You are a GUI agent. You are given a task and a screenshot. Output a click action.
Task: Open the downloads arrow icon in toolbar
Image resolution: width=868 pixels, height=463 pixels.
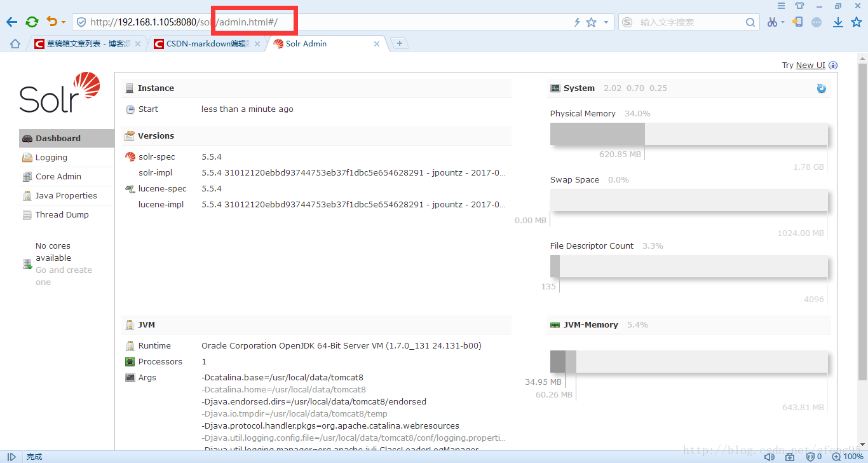point(837,22)
